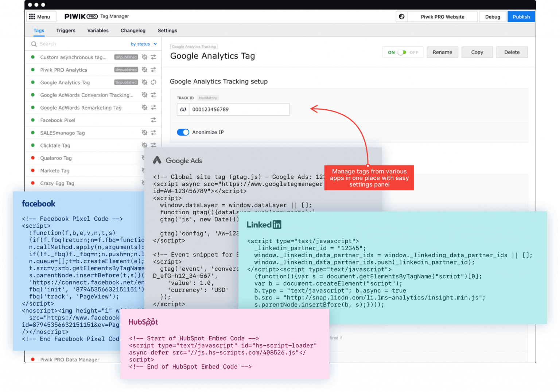Image resolution: width=560 pixels, height=392 pixels.
Task: Click the crossed-circle icon on SALESmanago Tag row
Action: point(144,133)
